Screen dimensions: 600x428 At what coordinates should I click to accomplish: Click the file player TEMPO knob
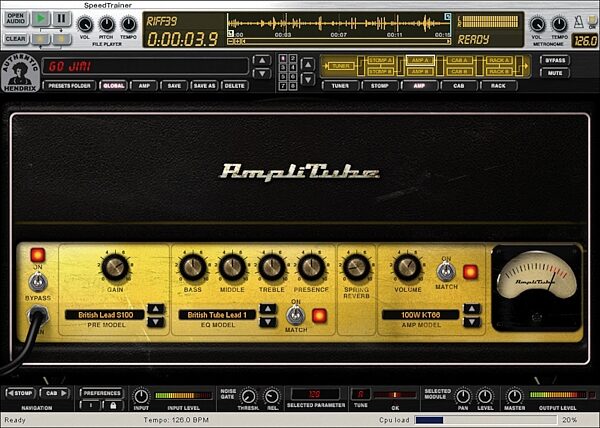pos(129,25)
